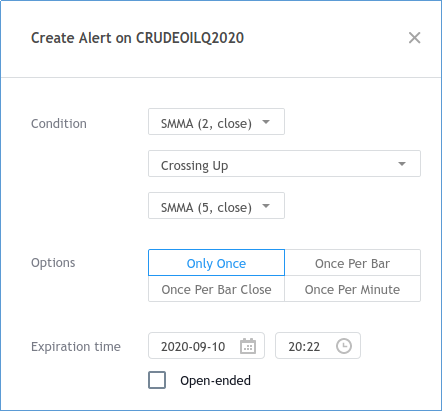Click the Expiration time label
442x411 pixels.
pos(76,347)
